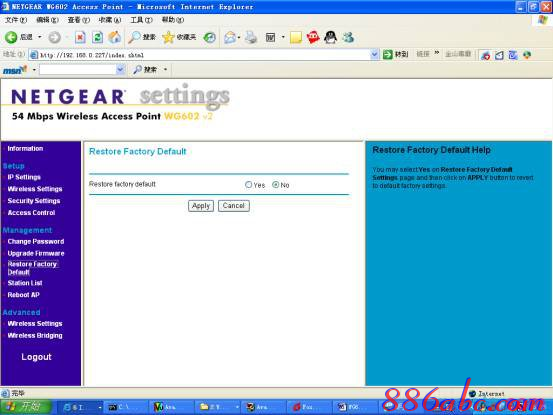The height and width of the screenshot is (415, 553).
Task: Click the Messenger people icon
Action: point(348,37)
